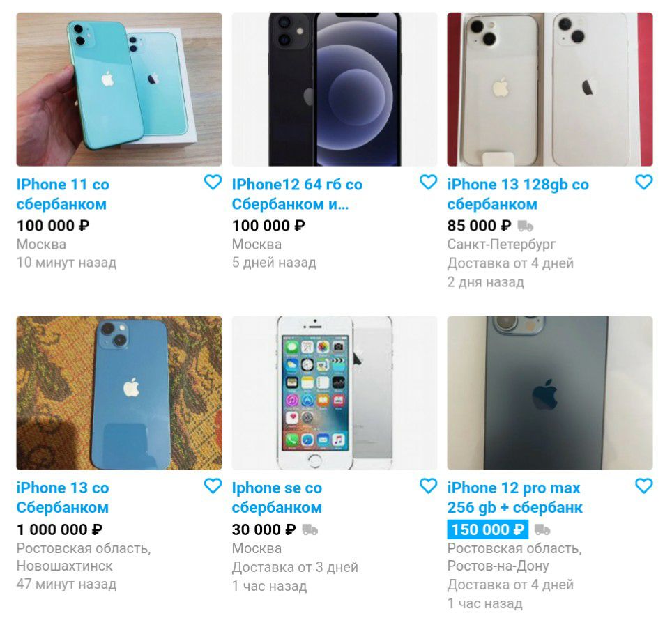The height and width of the screenshot is (627, 672).
Task: Click delivery truck icon beside 30 000 ₽
Action: [310, 529]
